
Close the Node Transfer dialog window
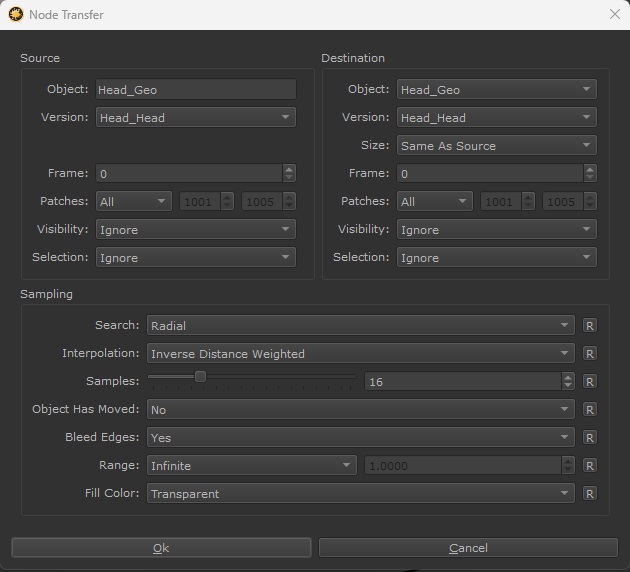tap(613, 14)
